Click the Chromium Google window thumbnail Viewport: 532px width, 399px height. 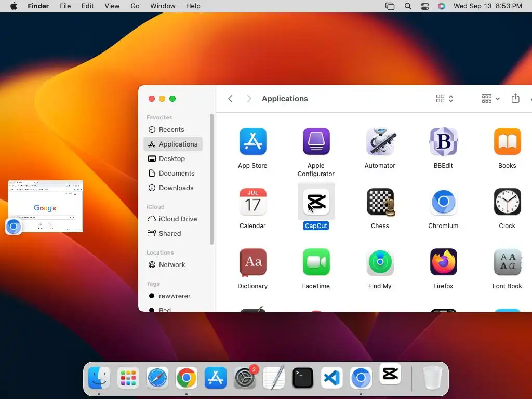(46, 206)
